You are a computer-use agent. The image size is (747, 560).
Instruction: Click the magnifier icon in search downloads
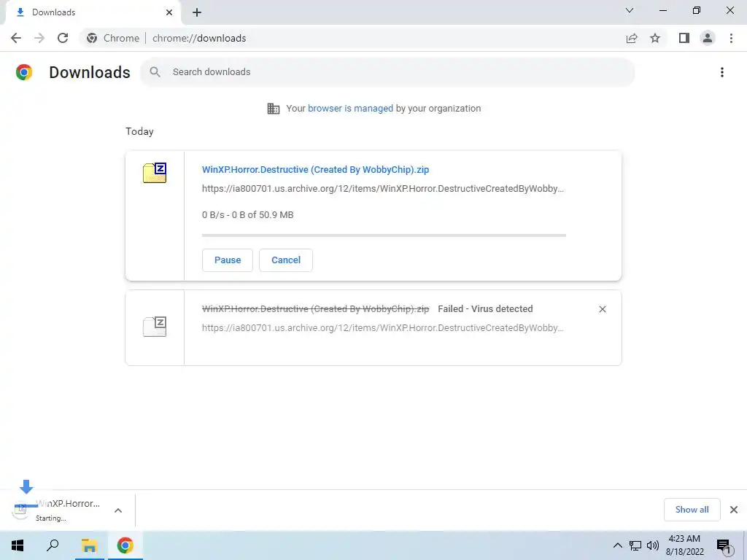point(155,72)
